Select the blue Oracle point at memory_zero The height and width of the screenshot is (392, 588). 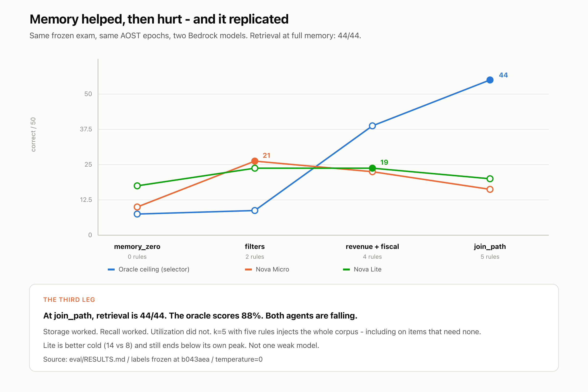[x=137, y=214]
